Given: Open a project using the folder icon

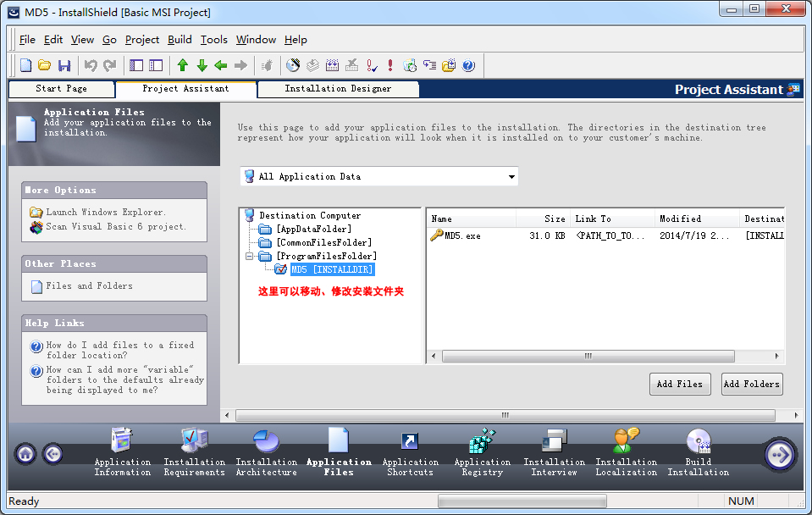Looking at the screenshot, I should (x=45, y=65).
